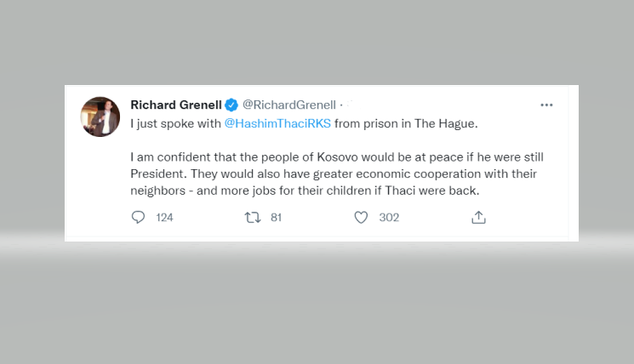Image resolution: width=634 pixels, height=364 pixels.
Task: Follow the @HashimThaciRKS mention link
Action: (x=277, y=123)
